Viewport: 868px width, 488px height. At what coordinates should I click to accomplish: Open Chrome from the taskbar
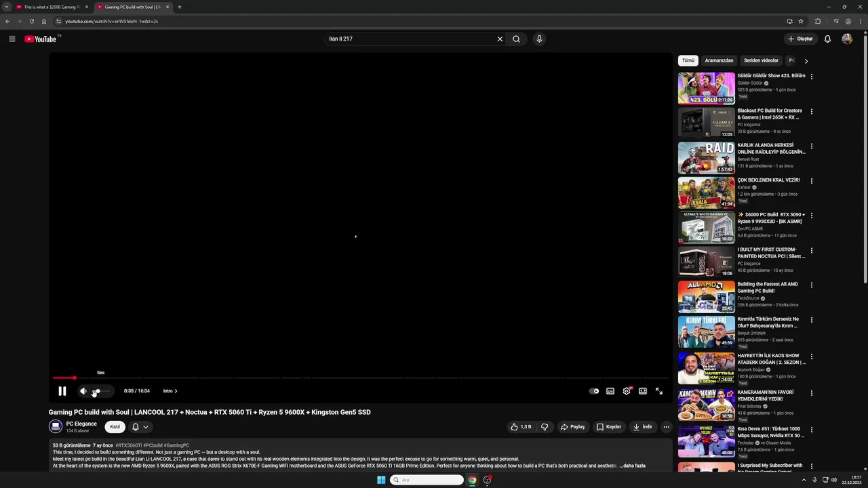472,480
